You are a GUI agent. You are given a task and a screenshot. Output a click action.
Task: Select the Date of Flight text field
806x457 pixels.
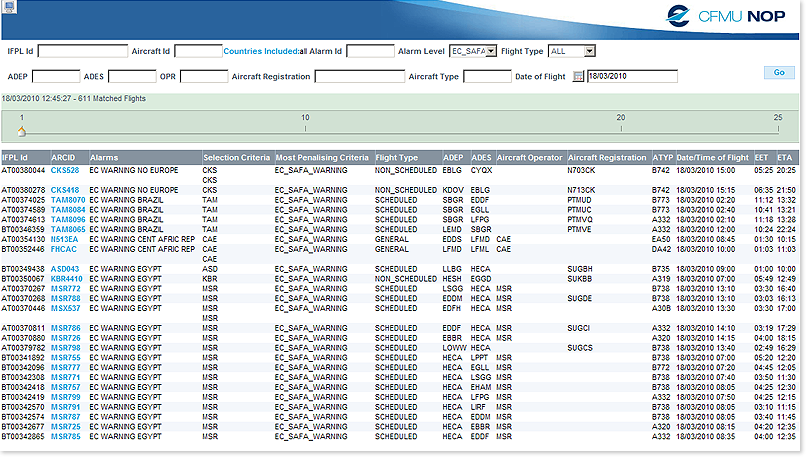pyautogui.click(x=632, y=77)
